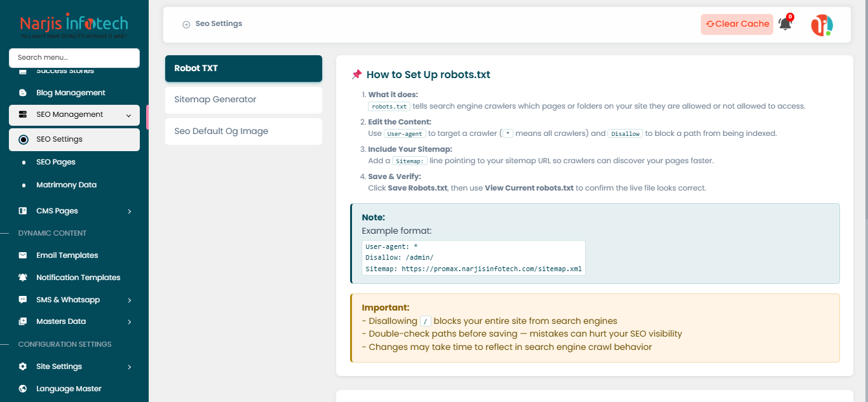Image resolution: width=868 pixels, height=402 pixels.
Task: Click the Language Master globe icon
Action: coord(23,389)
